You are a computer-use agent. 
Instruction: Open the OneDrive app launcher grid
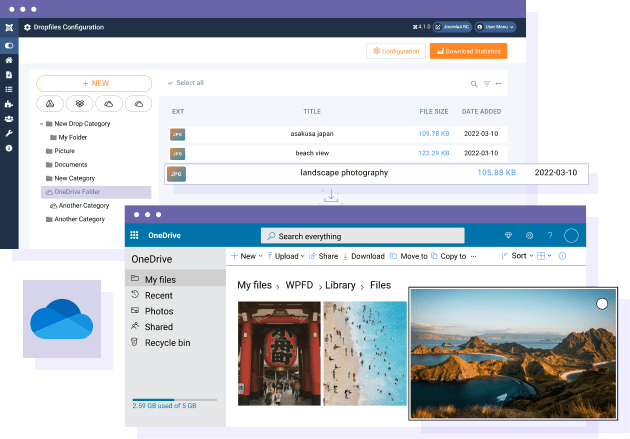(x=134, y=235)
